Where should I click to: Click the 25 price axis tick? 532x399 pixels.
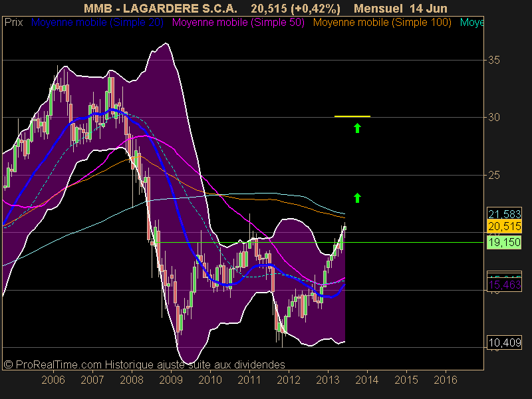tap(493, 175)
